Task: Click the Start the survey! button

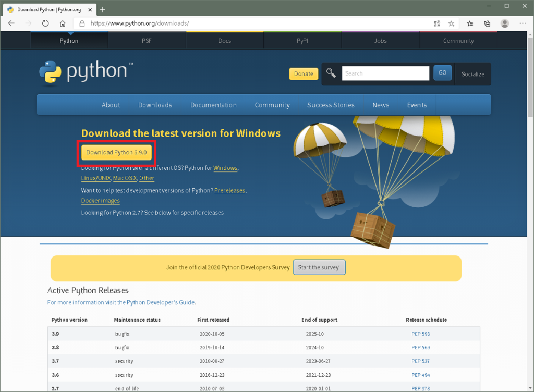Action: 319,267
